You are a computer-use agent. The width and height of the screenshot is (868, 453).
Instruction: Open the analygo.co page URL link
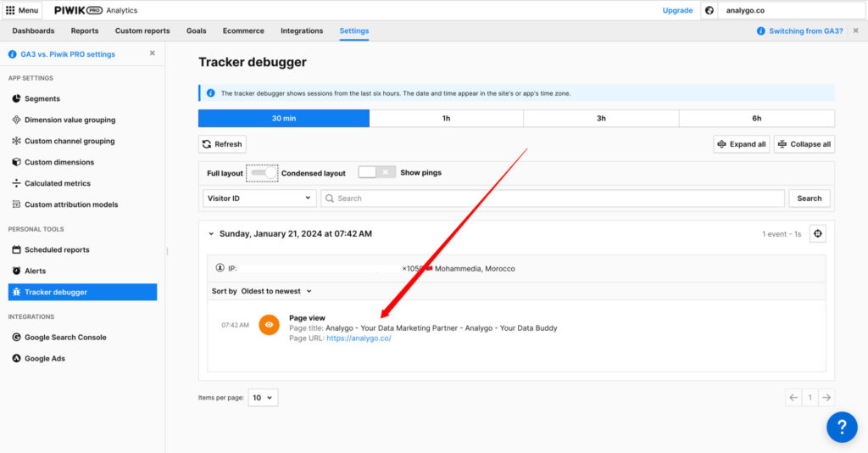click(x=358, y=338)
